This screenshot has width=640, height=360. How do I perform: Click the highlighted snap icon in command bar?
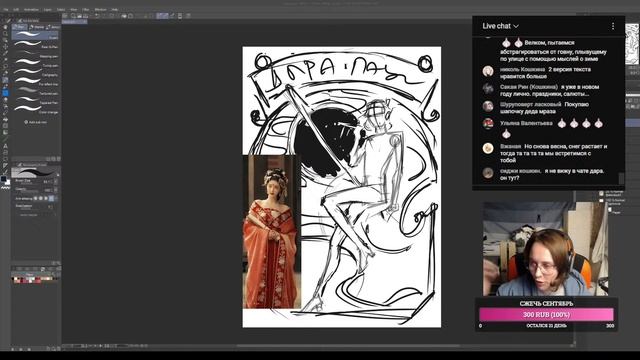pos(162,16)
